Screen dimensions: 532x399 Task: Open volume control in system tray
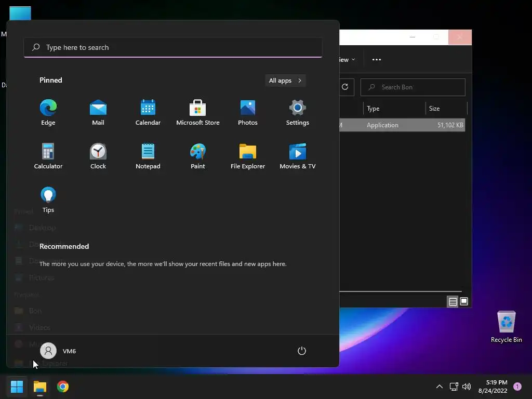pyautogui.click(x=467, y=387)
